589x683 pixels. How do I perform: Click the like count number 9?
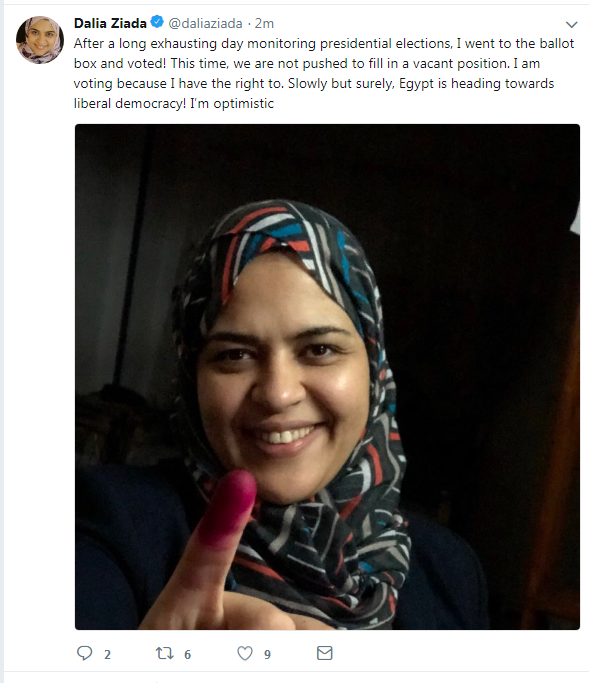pyautogui.click(x=267, y=654)
